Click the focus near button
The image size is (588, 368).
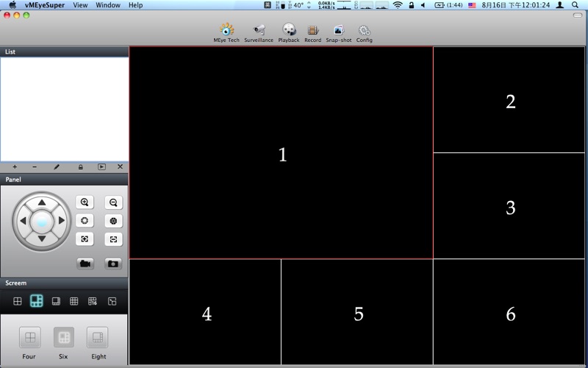pos(85,239)
